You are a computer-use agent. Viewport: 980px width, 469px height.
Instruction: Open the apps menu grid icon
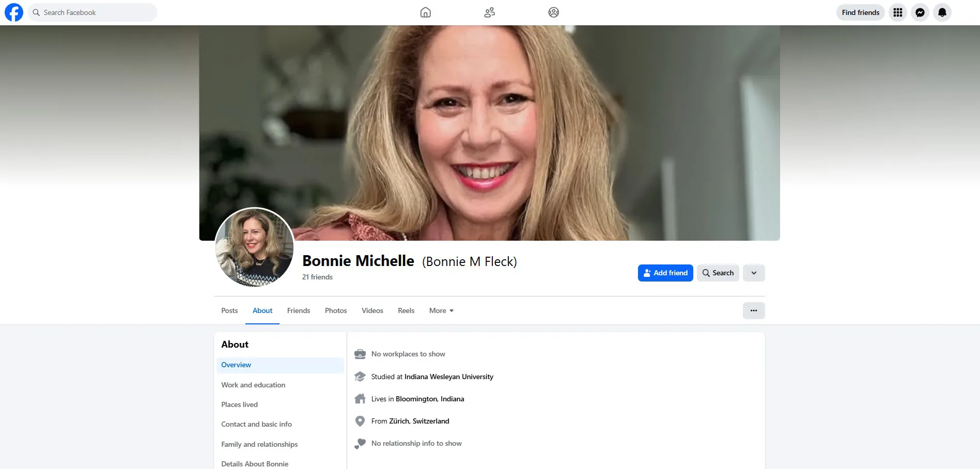[x=898, y=12]
